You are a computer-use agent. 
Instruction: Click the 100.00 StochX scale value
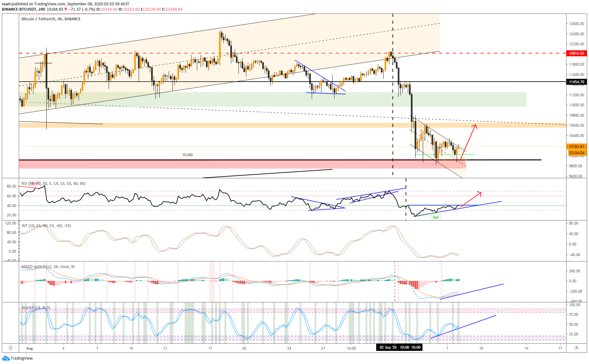coord(574,305)
